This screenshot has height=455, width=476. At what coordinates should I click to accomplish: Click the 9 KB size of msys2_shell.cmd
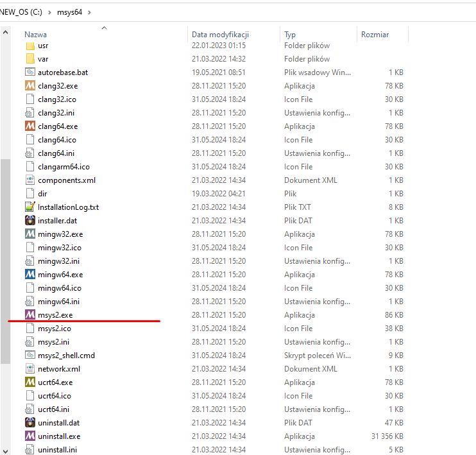tap(396, 356)
